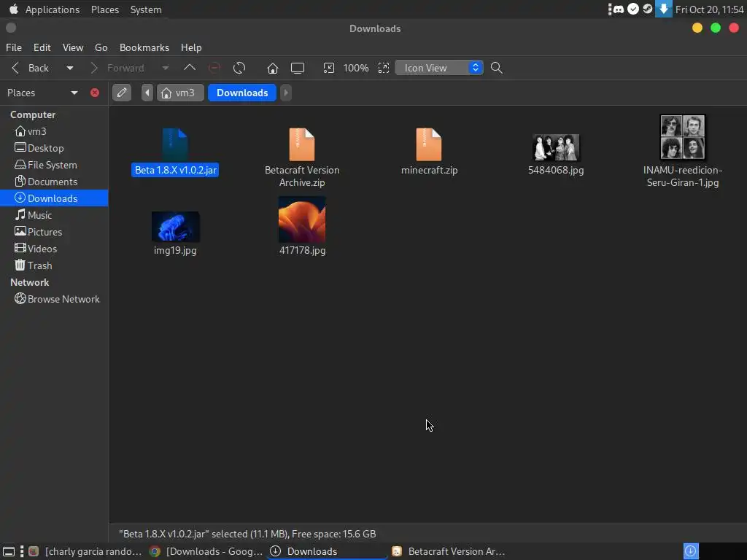Open the View menu
Screen dimensions: 747x560
[73, 47]
